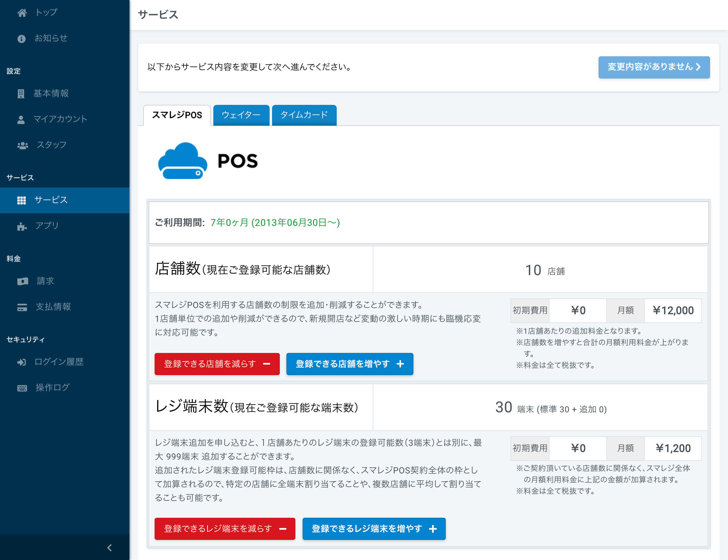Click the レジ端末数 section title
The image size is (728, 560).
(x=257, y=406)
